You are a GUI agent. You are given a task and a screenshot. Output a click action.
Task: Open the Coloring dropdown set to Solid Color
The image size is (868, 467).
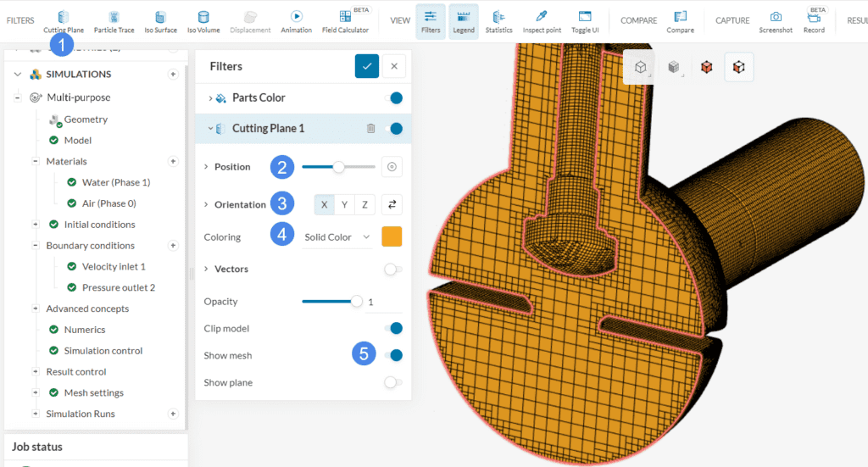tap(337, 237)
